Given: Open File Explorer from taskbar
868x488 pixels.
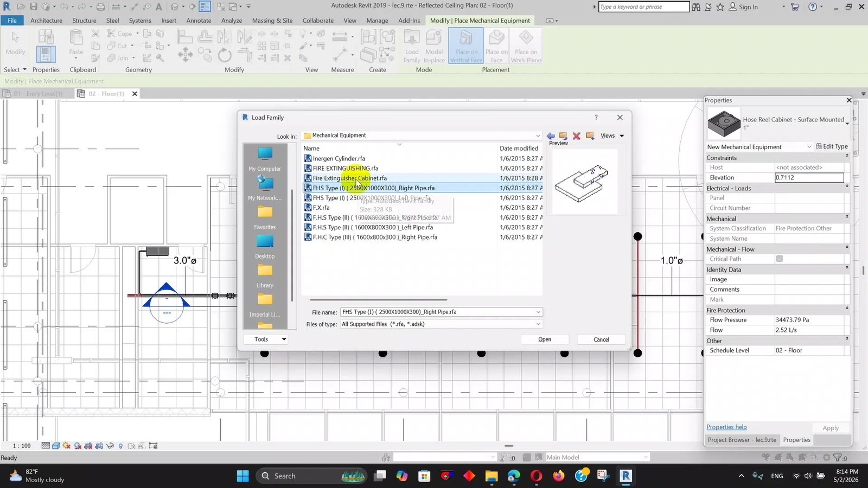Looking at the screenshot, I should pyautogui.click(x=492, y=476).
